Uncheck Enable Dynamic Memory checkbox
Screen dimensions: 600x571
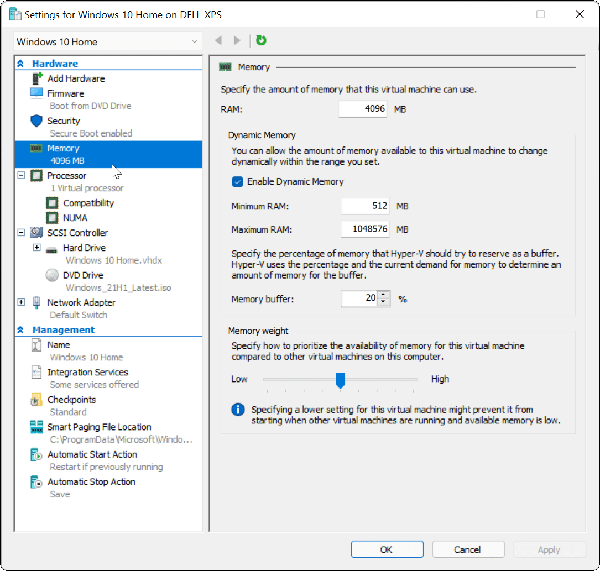[237, 181]
